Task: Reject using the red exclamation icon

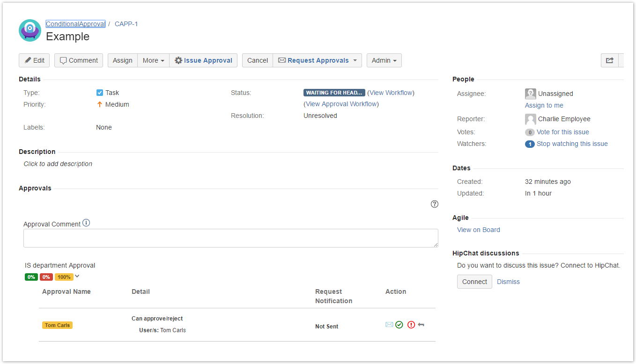Action: 411,325
